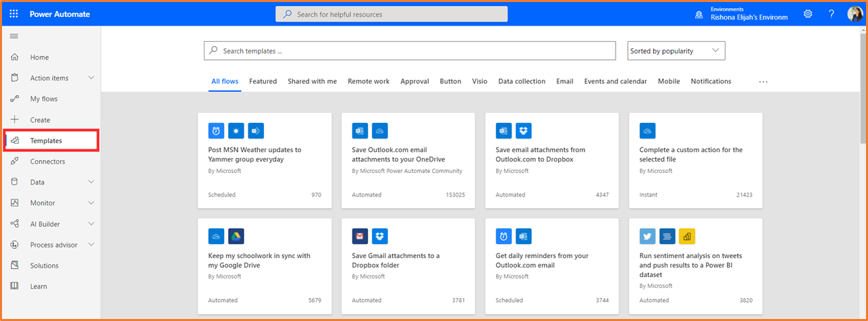
Task: Click the Yammer icon on MSN Weather card
Action: point(256,130)
